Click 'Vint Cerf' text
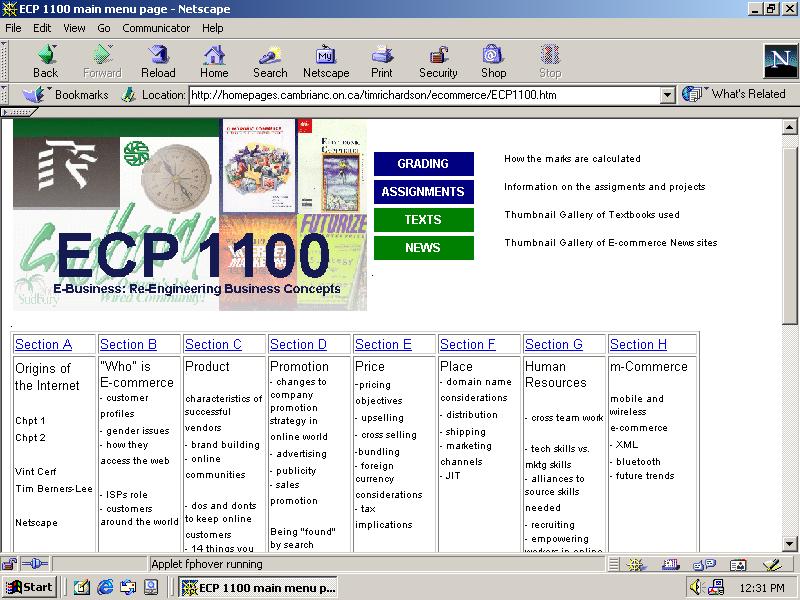 (x=36, y=471)
